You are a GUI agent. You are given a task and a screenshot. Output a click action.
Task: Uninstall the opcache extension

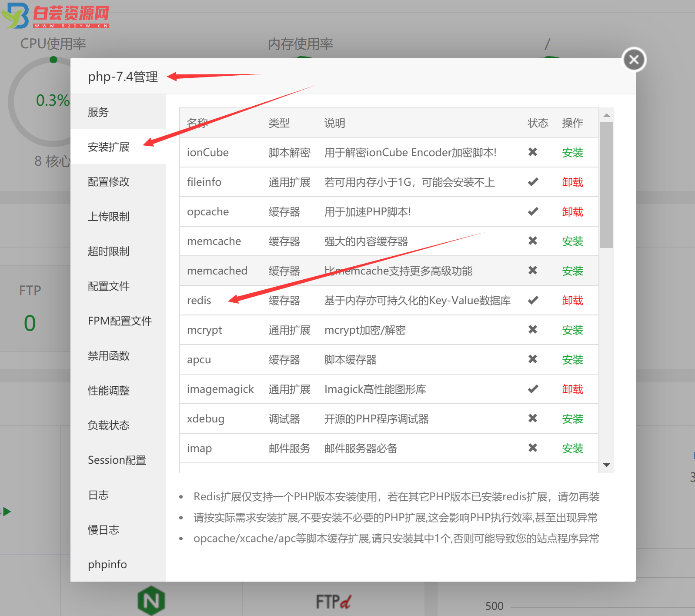[x=572, y=212]
